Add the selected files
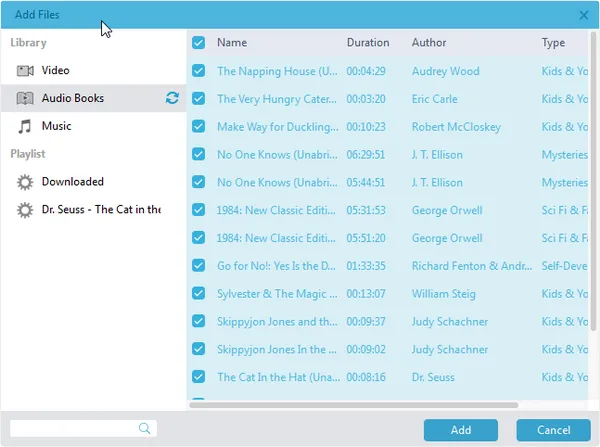 coord(461,430)
